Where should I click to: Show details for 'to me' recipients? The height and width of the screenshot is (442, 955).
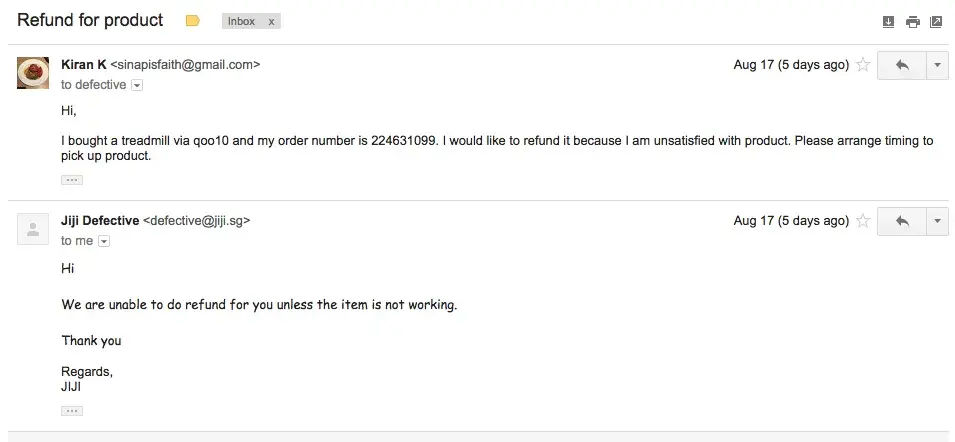coord(104,241)
